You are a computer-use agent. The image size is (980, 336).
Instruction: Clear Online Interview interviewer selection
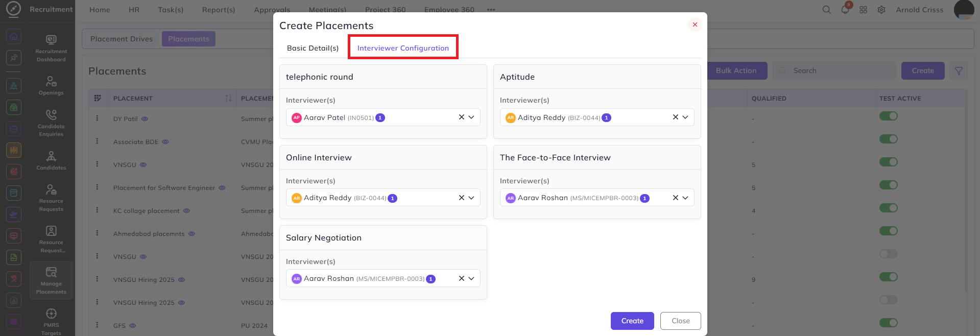461,198
